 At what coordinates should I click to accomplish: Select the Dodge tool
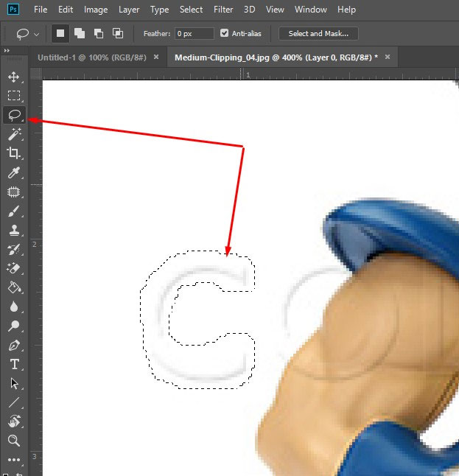point(14,326)
